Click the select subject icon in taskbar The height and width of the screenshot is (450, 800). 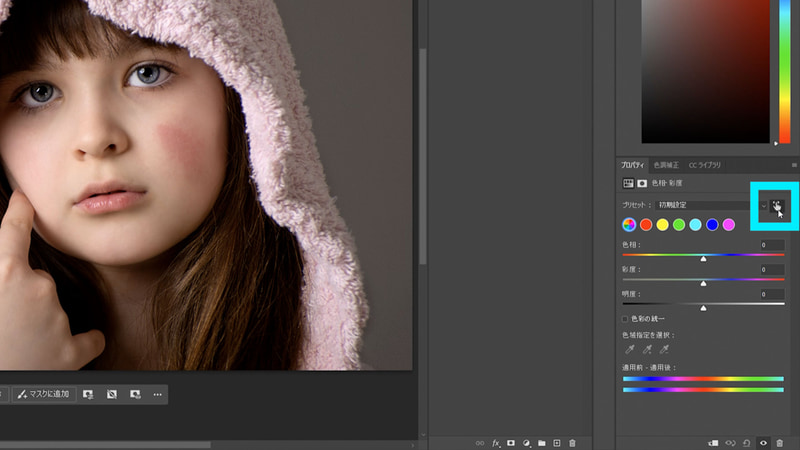pyautogui.click(x=88, y=394)
